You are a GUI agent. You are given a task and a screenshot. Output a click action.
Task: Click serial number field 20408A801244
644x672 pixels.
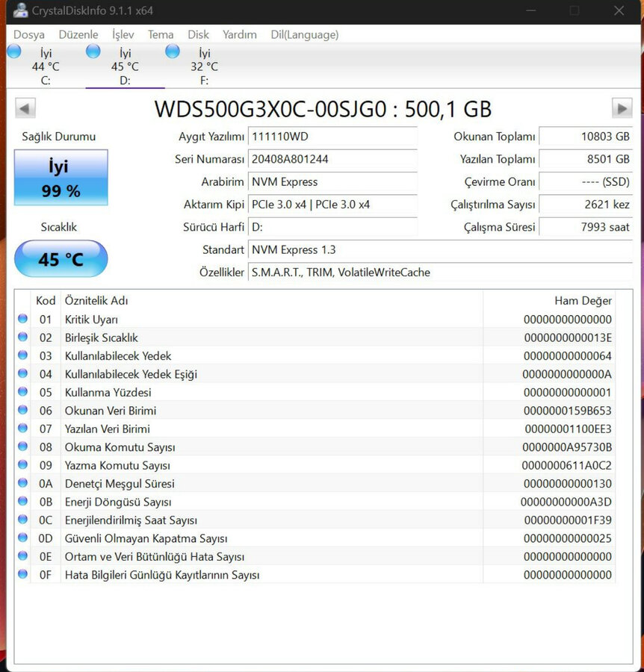click(332, 160)
